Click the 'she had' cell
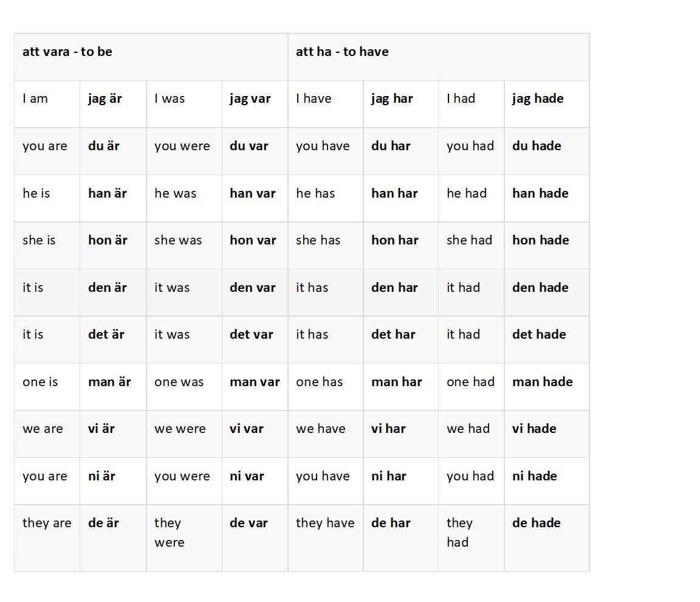700x602 pixels. pos(472,246)
